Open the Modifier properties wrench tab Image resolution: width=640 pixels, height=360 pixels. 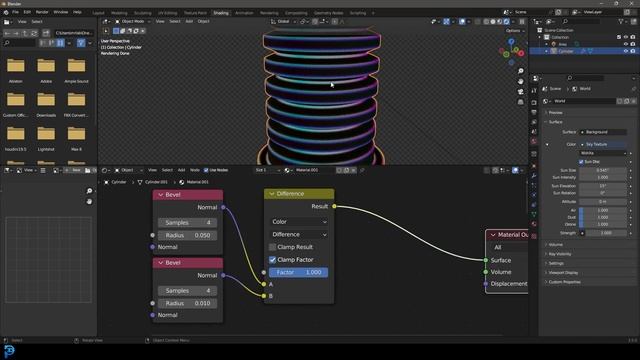(534, 176)
